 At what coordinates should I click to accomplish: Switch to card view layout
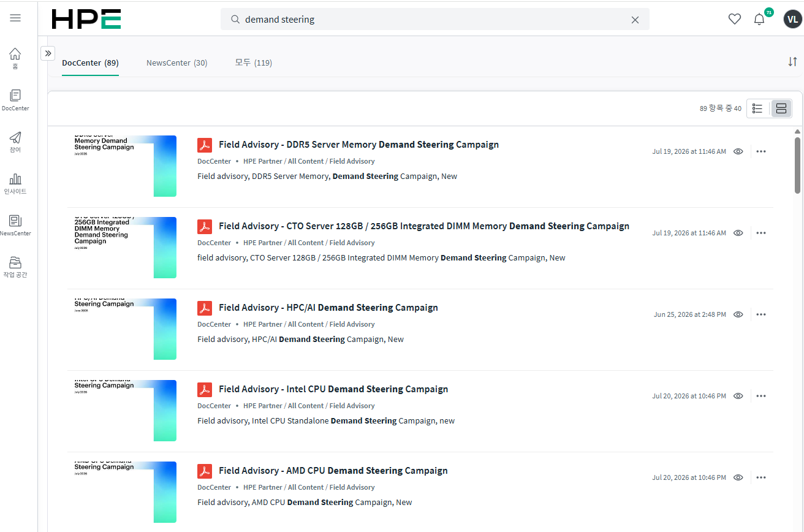pyautogui.click(x=781, y=108)
